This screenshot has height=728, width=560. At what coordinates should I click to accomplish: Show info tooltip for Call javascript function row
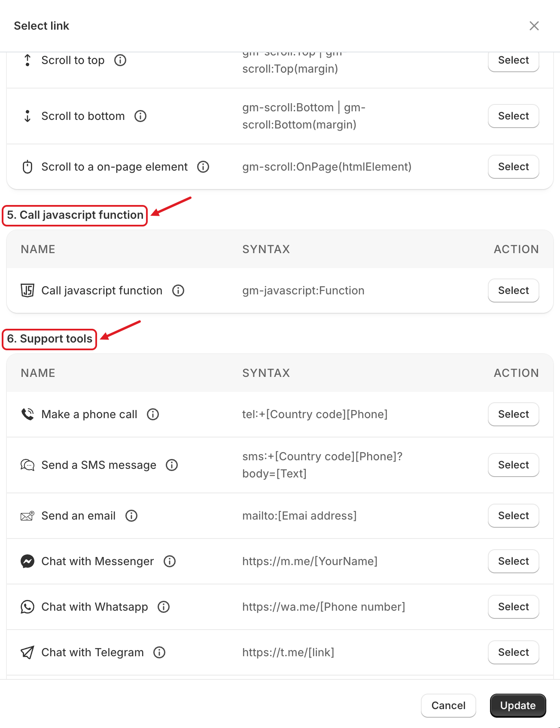click(178, 291)
